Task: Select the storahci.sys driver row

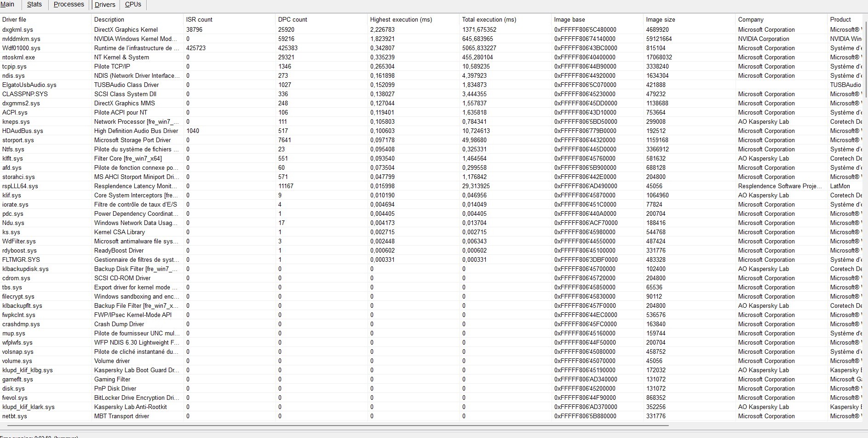Action: click(431, 177)
